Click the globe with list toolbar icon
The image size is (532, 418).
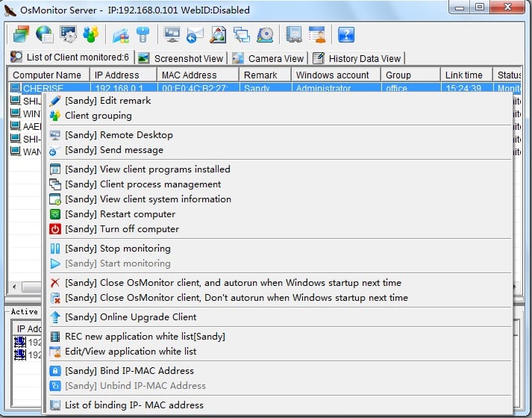pos(45,34)
